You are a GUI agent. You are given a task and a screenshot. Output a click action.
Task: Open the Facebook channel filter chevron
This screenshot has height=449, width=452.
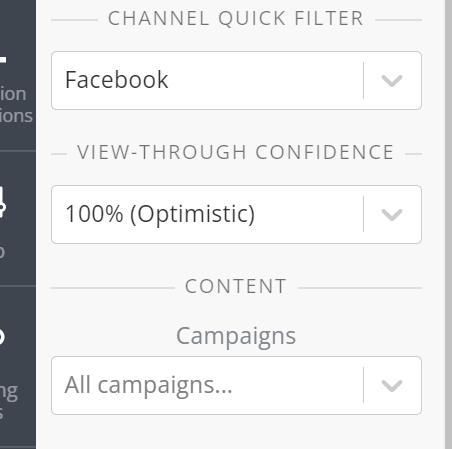392,81
